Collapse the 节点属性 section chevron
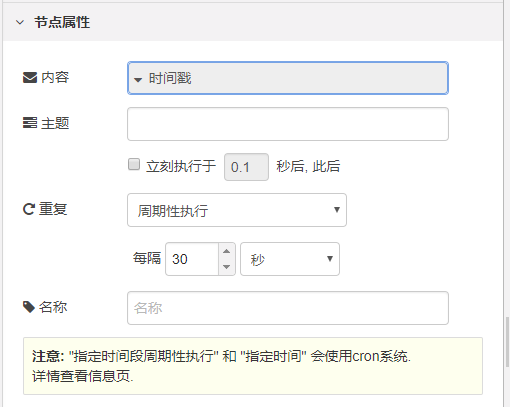 [x=20, y=22]
